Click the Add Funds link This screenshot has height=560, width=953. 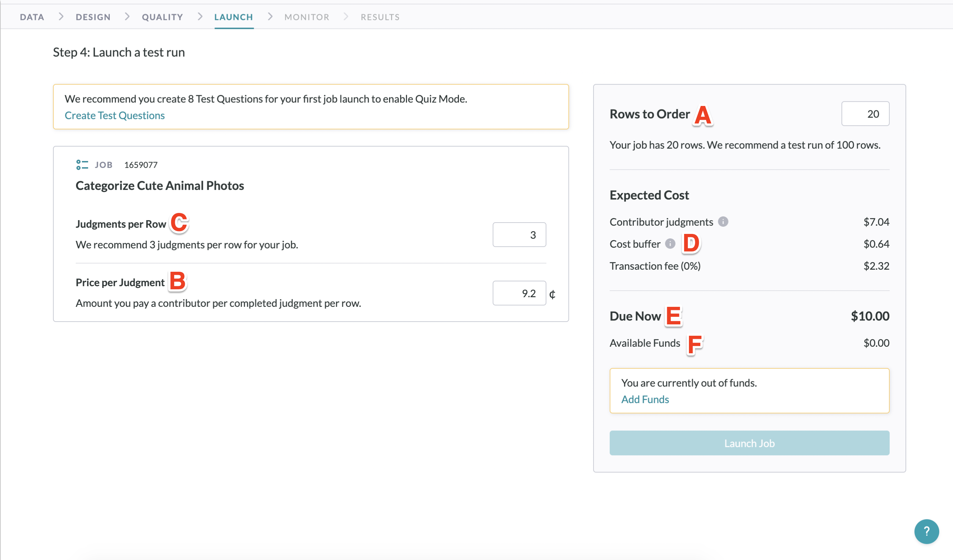[x=645, y=399]
